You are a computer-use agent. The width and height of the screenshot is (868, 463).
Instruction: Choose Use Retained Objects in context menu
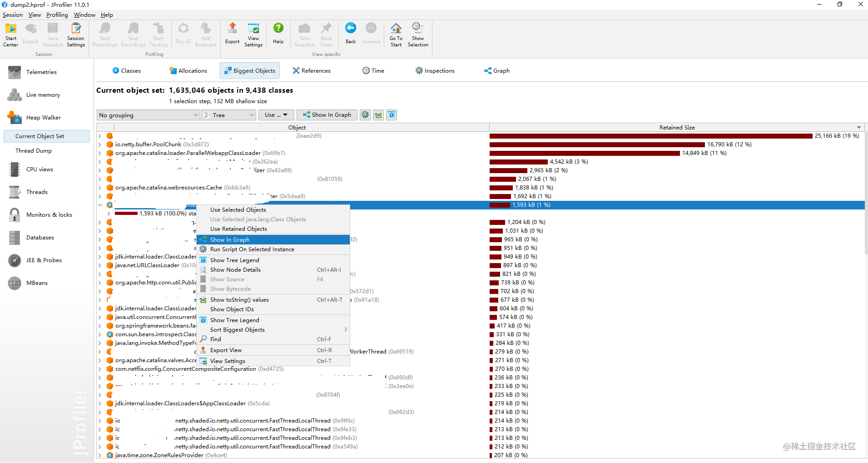tap(273, 229)
